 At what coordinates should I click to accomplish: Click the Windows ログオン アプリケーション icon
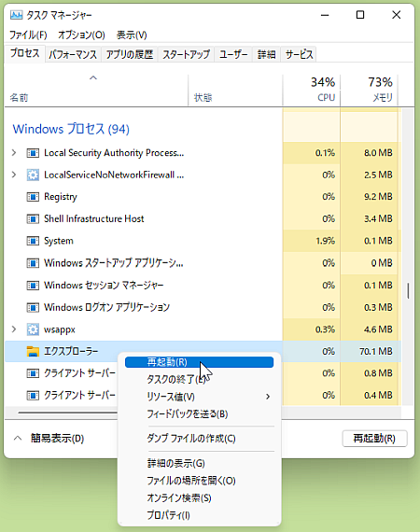[x=33, y=307]
